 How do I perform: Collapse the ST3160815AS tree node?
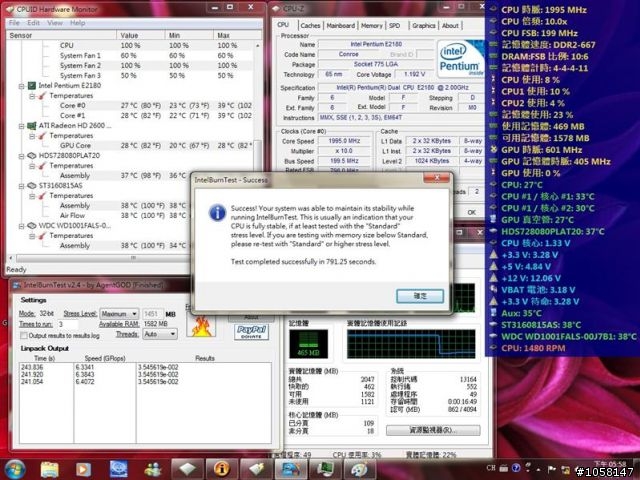click(x=21, y=186)
